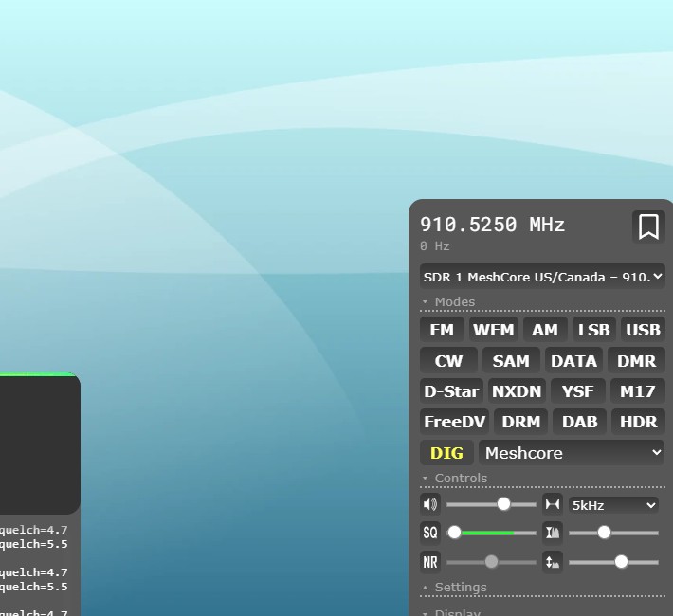This screenshot has width=673, height=616.
Task: Switch to DATA mode
Action: [x=573, y=360]
